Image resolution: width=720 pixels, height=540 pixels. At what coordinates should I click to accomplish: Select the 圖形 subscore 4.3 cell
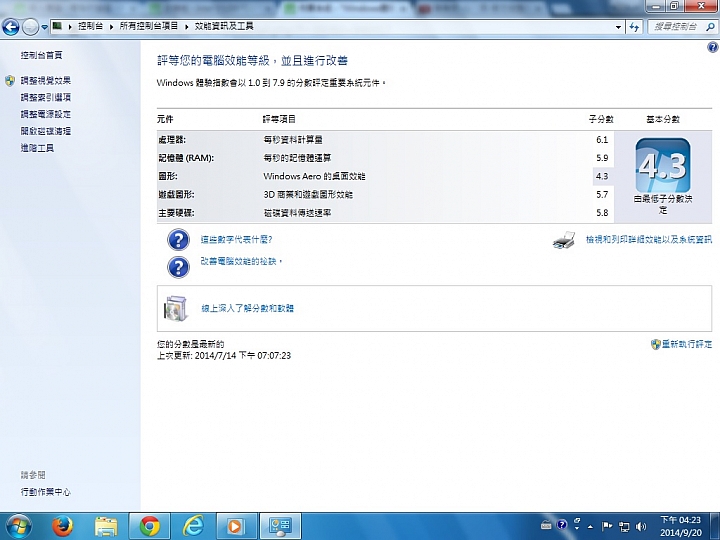point(602,176)
